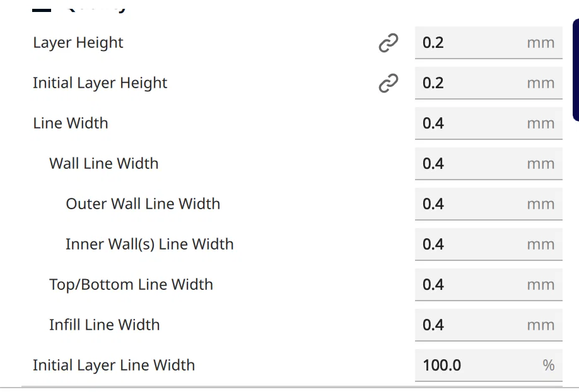Viewport: 579px width, 392px height.
Task: Set focus on Initial Layer Line Width percentage
Action: (x=473, y=366)
